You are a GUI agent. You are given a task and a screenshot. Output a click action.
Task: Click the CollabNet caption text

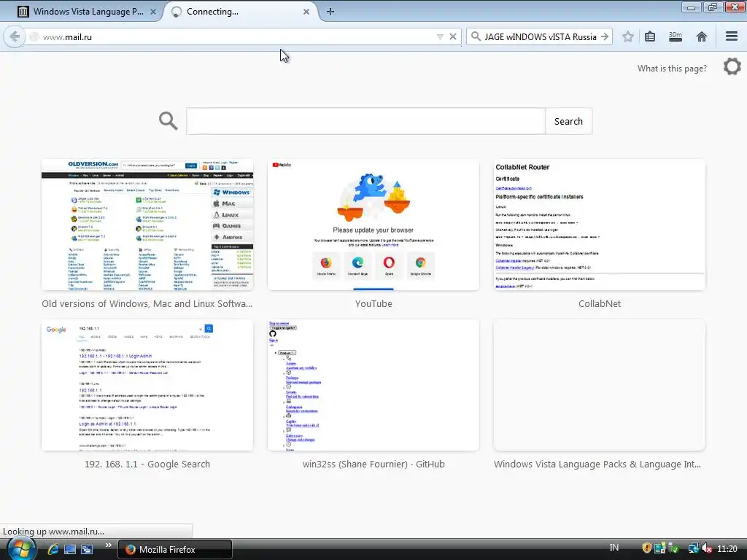[x=600, y=304]
